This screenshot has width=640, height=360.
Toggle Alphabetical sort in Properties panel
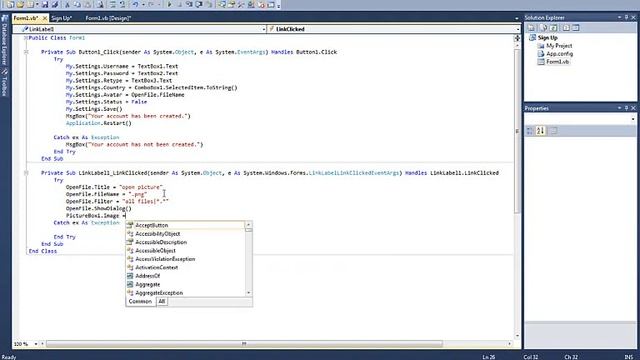[540, 131]
